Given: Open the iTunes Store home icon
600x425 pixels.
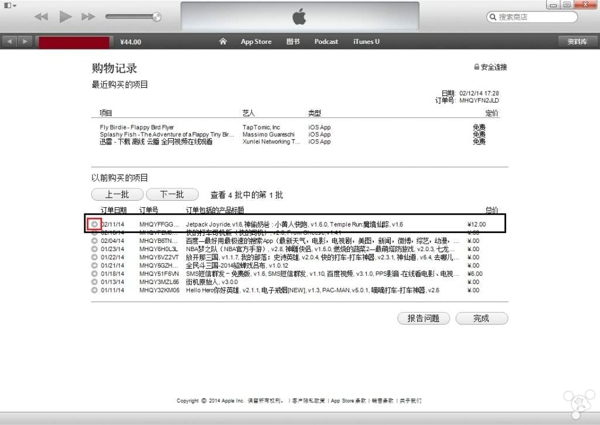Looking at the screenshot, I should [223, 41].
